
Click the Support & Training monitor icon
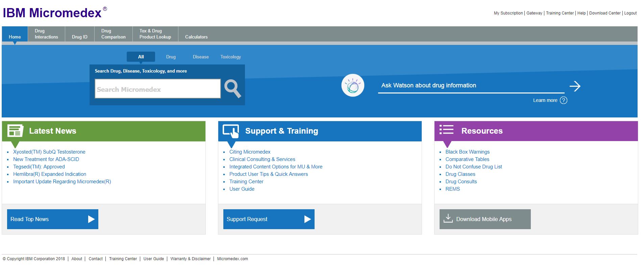[x=231, y=131]
